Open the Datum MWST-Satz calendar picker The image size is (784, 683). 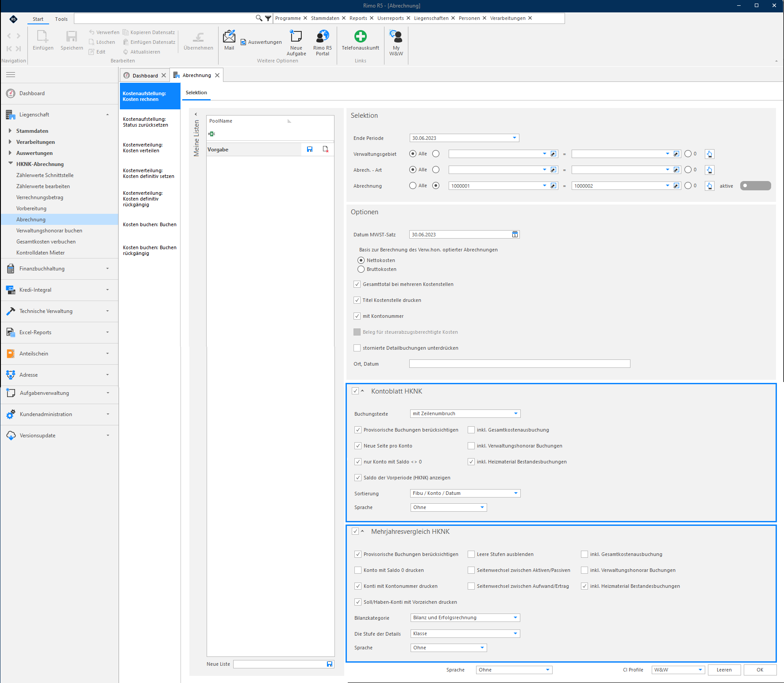coord(515,235)
